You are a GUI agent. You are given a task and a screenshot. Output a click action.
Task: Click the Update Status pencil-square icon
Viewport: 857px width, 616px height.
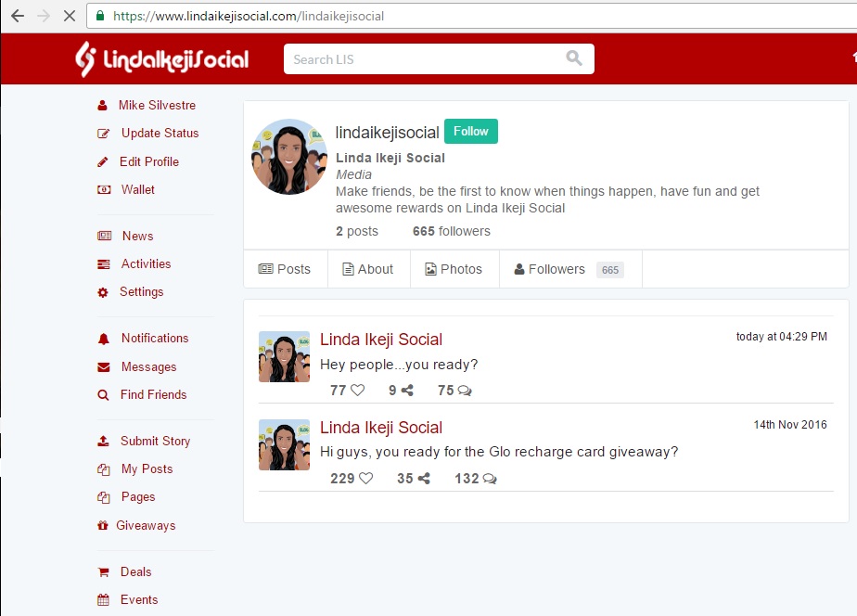pyautogui.click(x=103, y=134)
